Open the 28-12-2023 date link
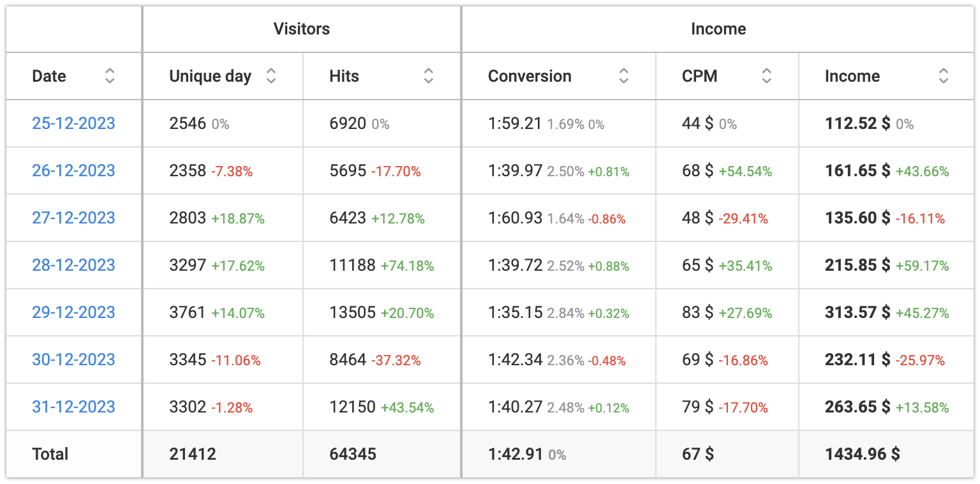The width and height of the screenshot is (980, 484). [73, 265]
